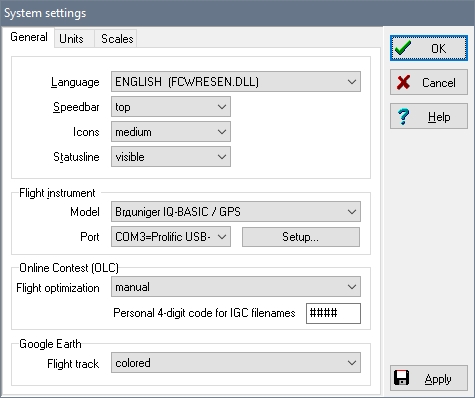Open the Icons size dropdown
Viewport: 475px width, 398px height.
click(x=171, y=132)
